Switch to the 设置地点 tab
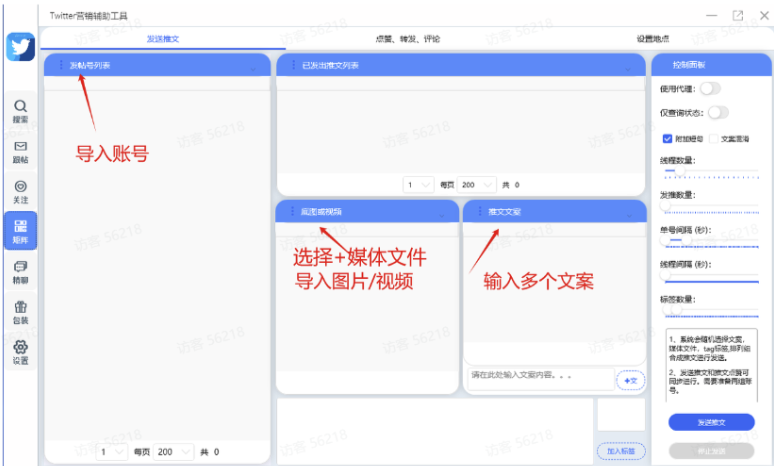This screenshot has height=466, width=774. click(653, 39)
